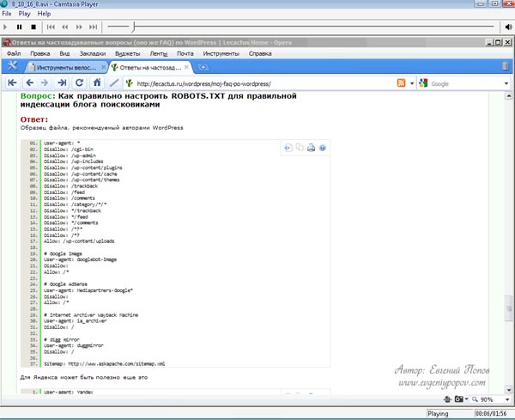Open the code block help icon
This screenshot has height=420, width=515.
(322, 148)
